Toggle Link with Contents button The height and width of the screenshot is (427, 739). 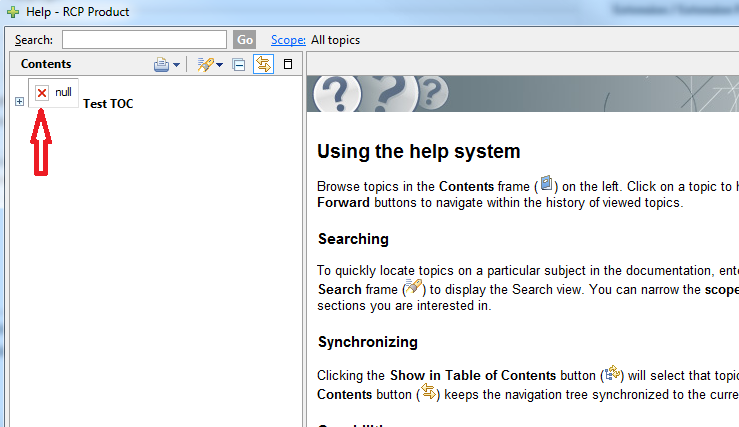coord(263,64)
